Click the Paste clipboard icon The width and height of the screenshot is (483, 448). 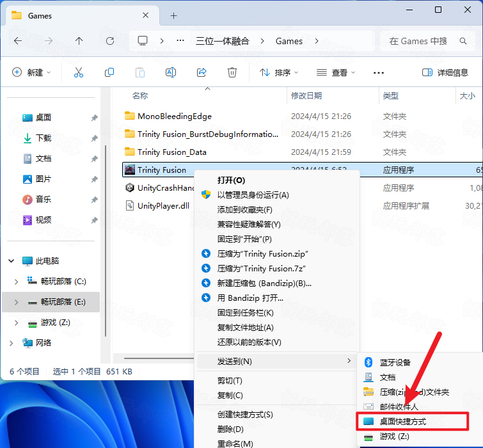point(140,72)
